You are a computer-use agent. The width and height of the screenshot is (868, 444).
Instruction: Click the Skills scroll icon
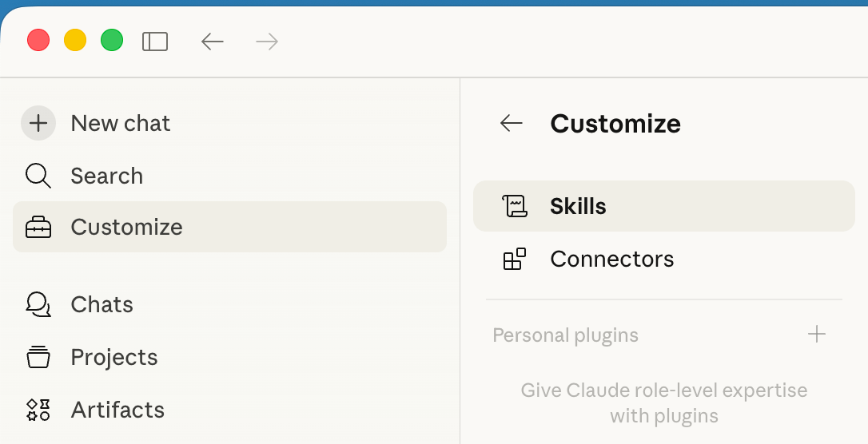click(514, 206)
